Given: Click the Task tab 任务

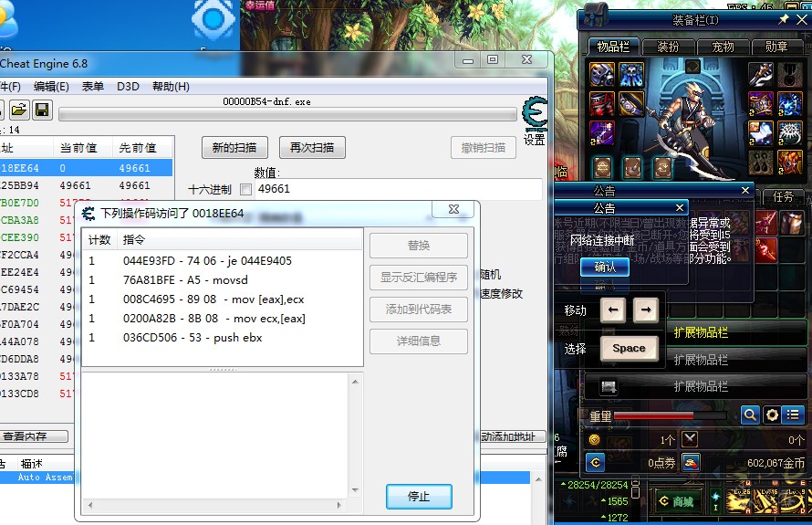Looking at the screenshot, I should [783, 196].
